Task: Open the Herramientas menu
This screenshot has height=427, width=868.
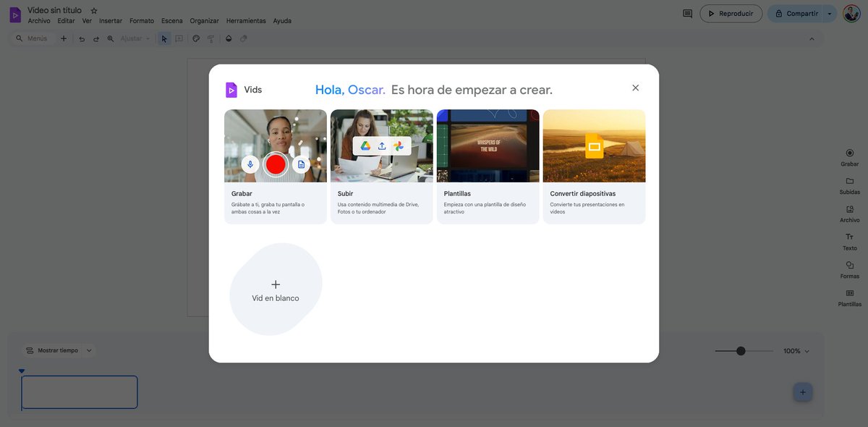Action: click(x=246, y=21)
